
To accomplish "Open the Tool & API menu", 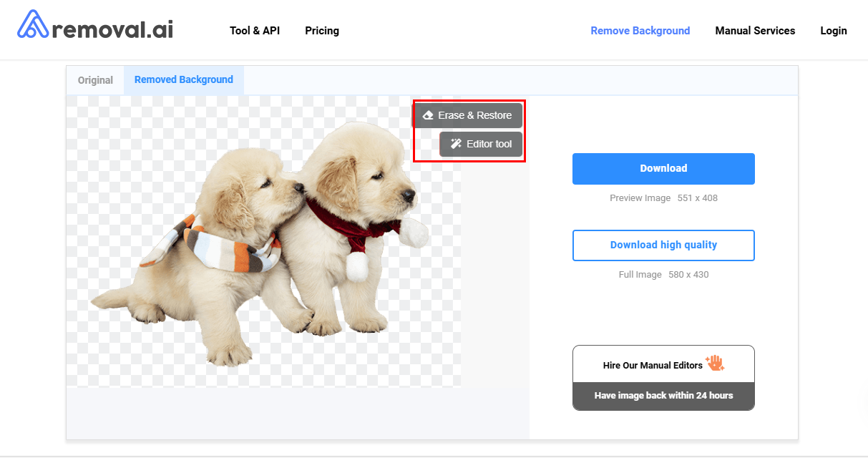I will coord(255,31).
